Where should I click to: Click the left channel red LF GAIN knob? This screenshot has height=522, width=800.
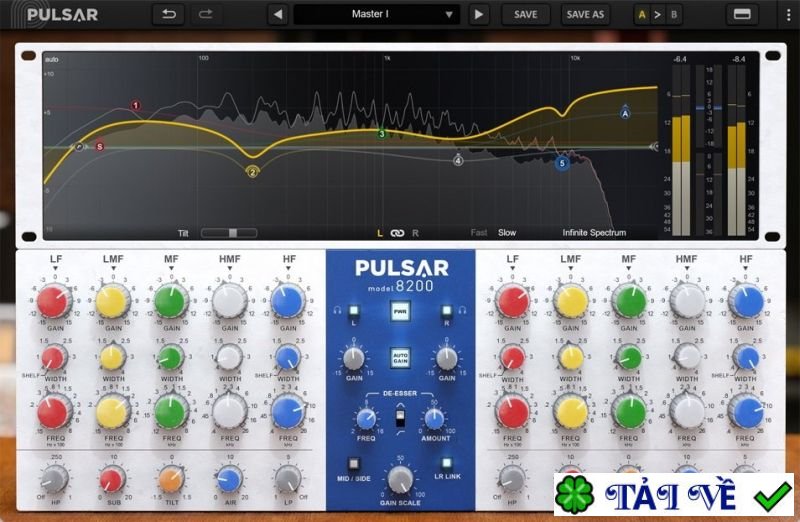(53, 302)
